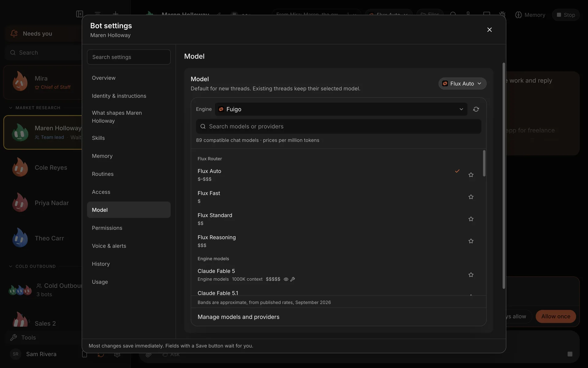Open Needs you in the sidebar
588x368 pixels.
tap(43, 33)
